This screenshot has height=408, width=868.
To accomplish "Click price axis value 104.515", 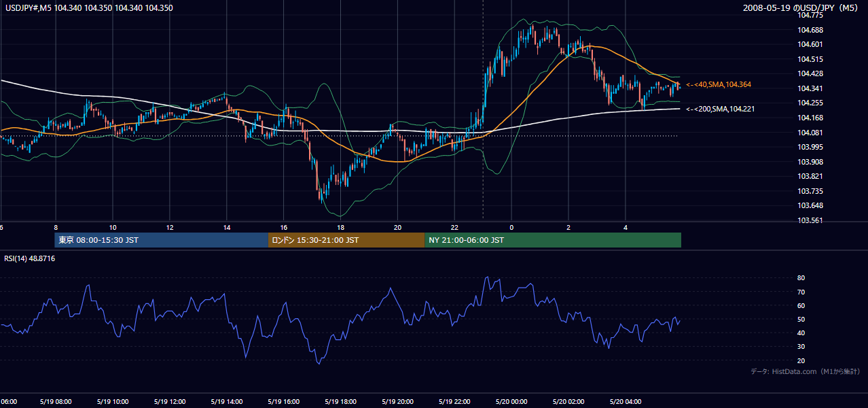I will click(811, 59).
